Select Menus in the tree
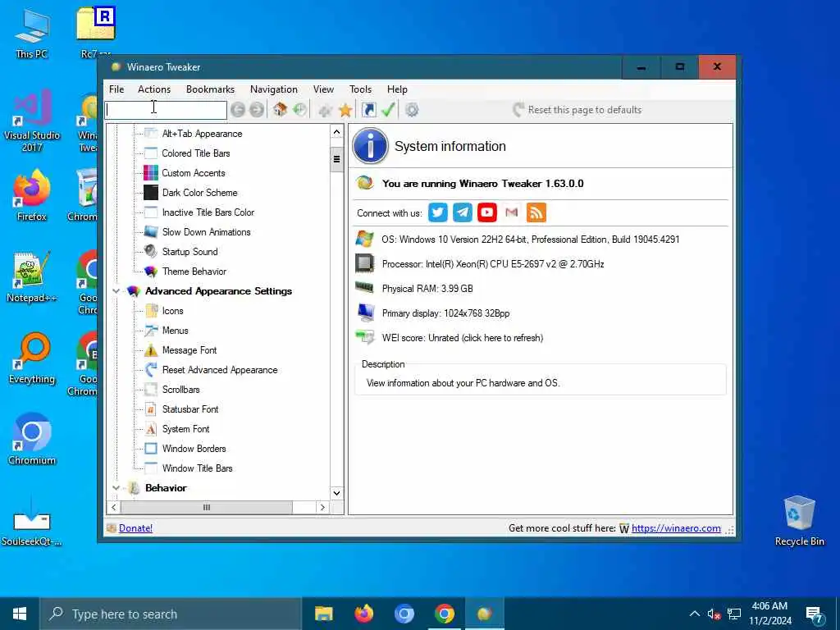Image resolution: width=840 pixels, height=630 pixels. point(176,331)
